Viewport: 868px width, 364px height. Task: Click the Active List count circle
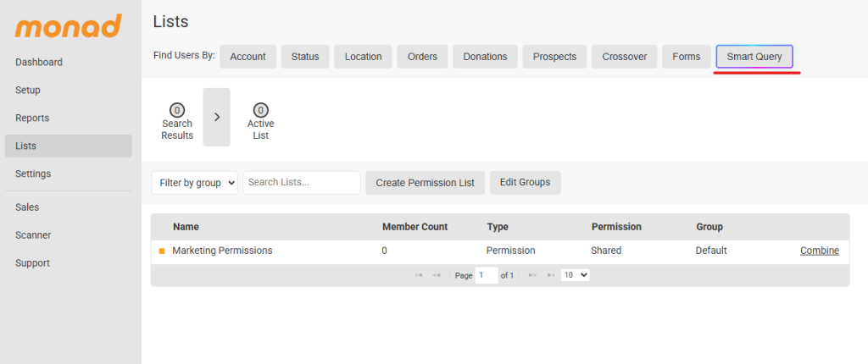click(x=260, y=110)
